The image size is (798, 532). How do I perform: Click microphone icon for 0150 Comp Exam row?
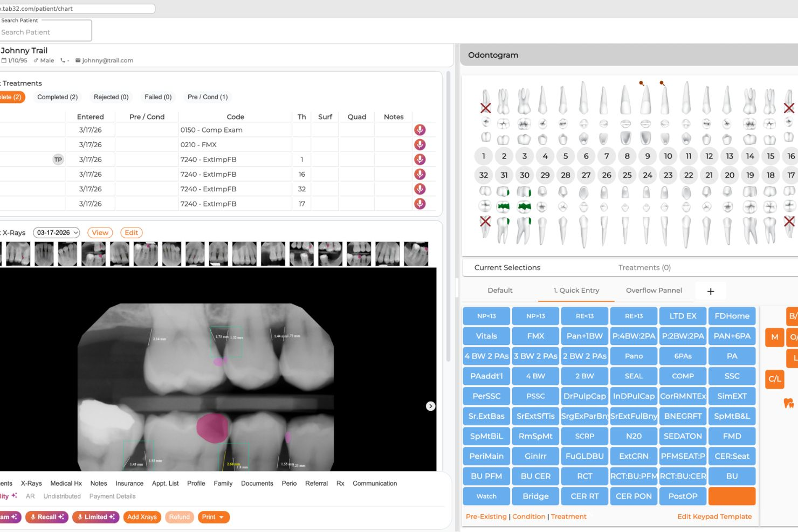[x=419, y=130]
